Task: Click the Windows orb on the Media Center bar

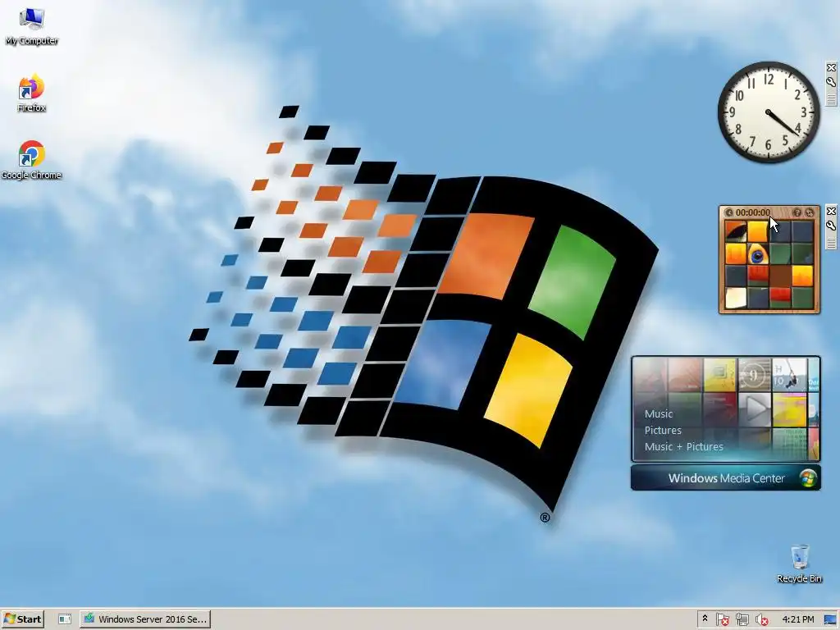Action: click(808, 478)
